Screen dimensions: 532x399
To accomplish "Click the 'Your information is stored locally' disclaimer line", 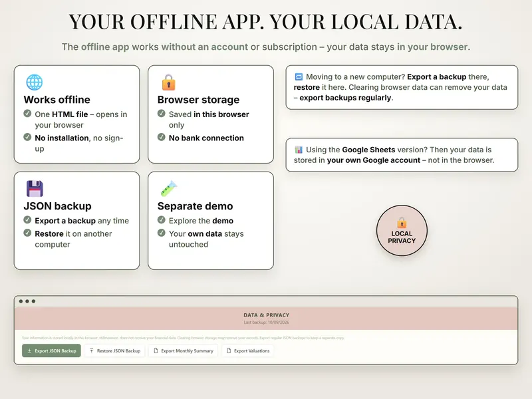I will 183,338.
